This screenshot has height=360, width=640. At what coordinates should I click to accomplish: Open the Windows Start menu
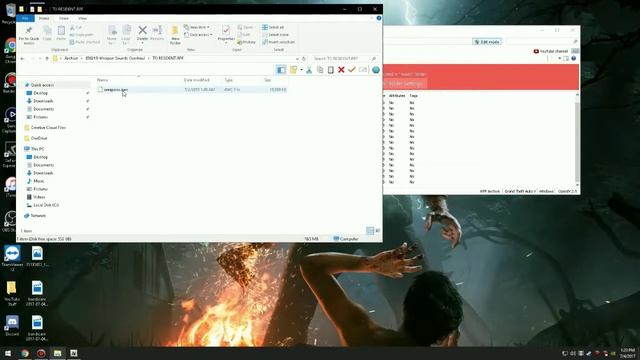(x=8, y=353)
